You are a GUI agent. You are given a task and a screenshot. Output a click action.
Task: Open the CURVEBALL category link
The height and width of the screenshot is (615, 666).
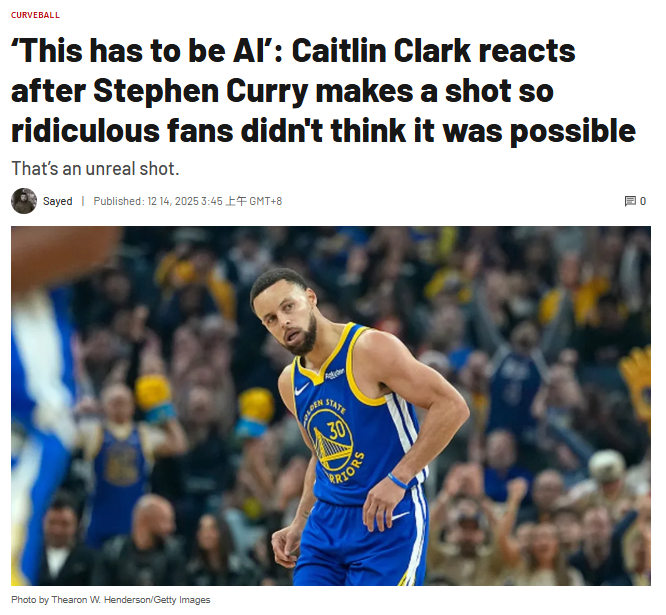[35, 15]
